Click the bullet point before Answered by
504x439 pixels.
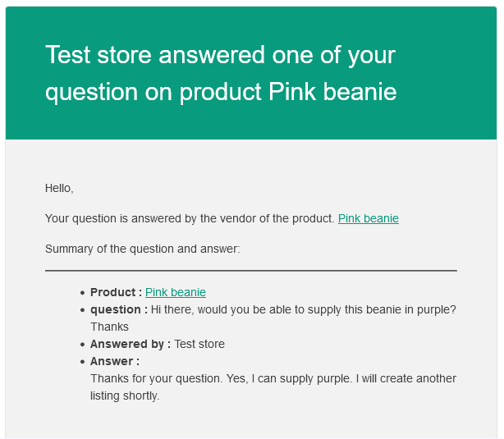click(83, 345)
